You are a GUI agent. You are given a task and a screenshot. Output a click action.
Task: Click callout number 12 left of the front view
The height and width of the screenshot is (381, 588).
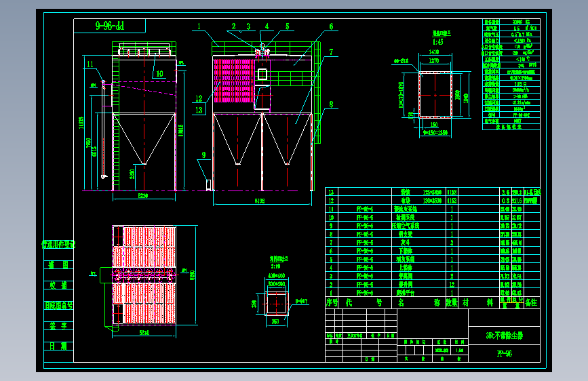tap(199, 98)
